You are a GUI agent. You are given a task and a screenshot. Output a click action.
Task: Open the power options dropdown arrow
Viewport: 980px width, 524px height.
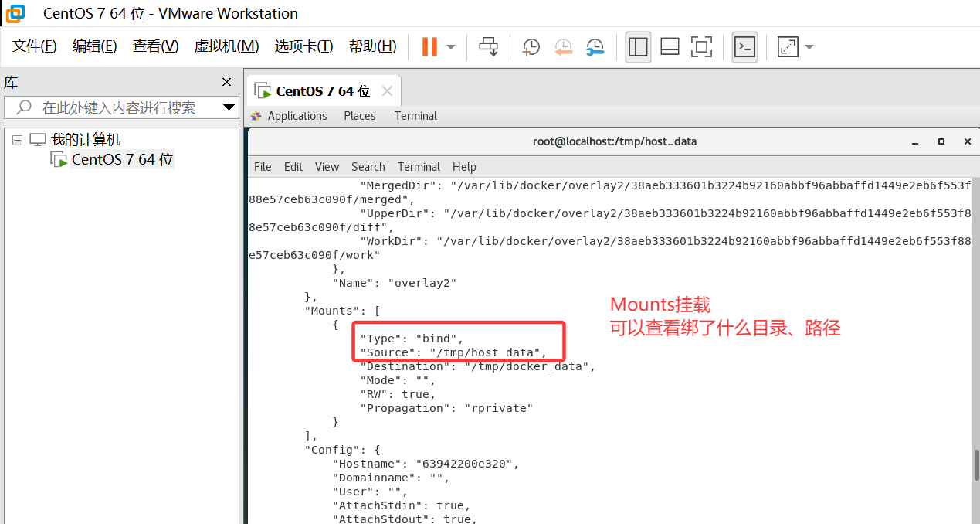451,47
